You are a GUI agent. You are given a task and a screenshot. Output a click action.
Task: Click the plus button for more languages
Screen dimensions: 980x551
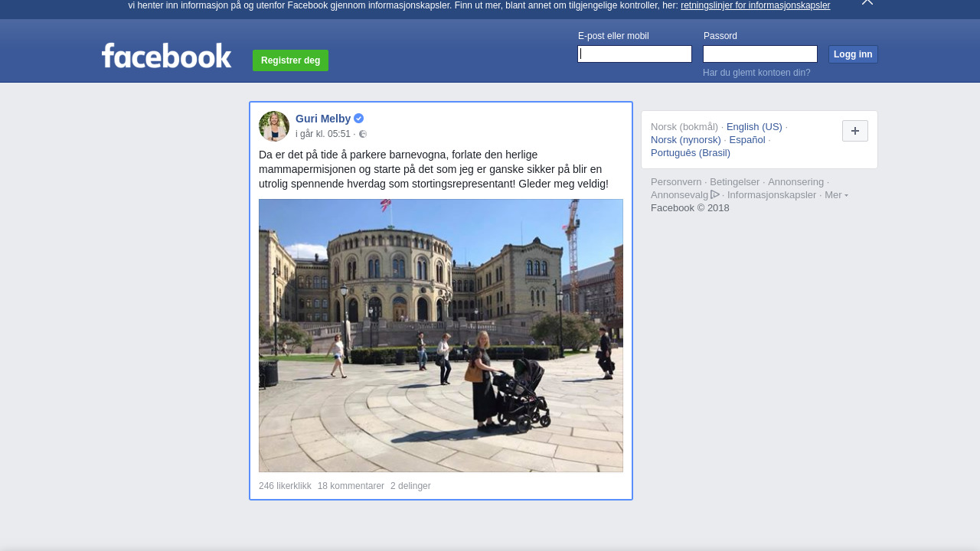(855, 131)
